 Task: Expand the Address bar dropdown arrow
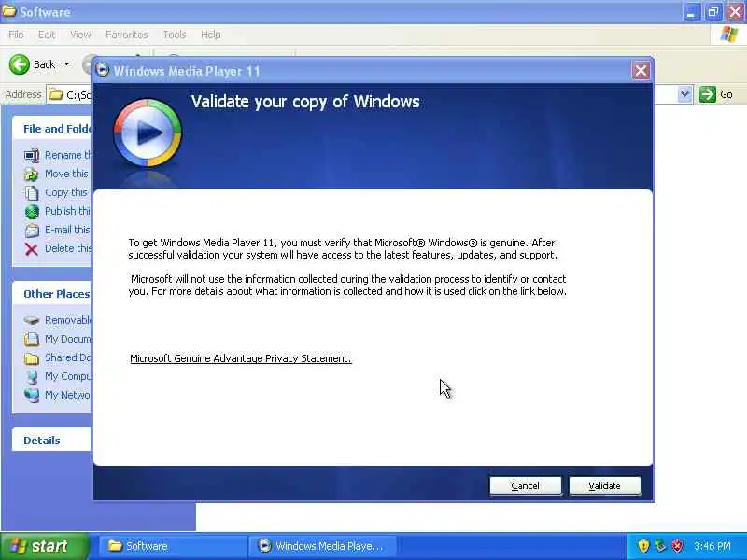pos(684,94)
